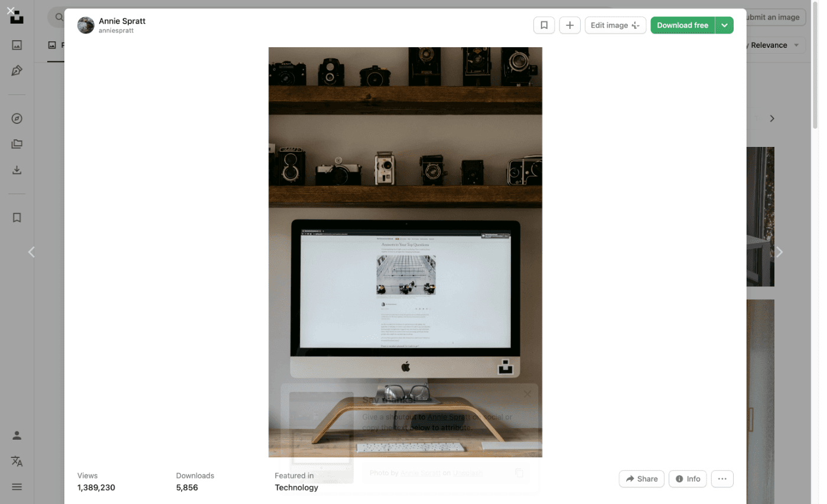This screenshot has height=504, width=827.
Task: Add photo to a collection with plus
Action: coord(569,25)
